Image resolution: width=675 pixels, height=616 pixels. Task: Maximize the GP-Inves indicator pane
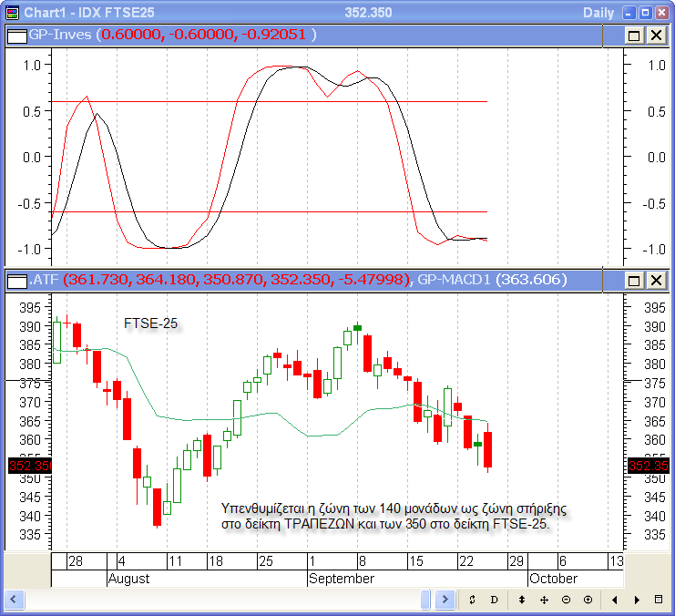click(634, 36)
